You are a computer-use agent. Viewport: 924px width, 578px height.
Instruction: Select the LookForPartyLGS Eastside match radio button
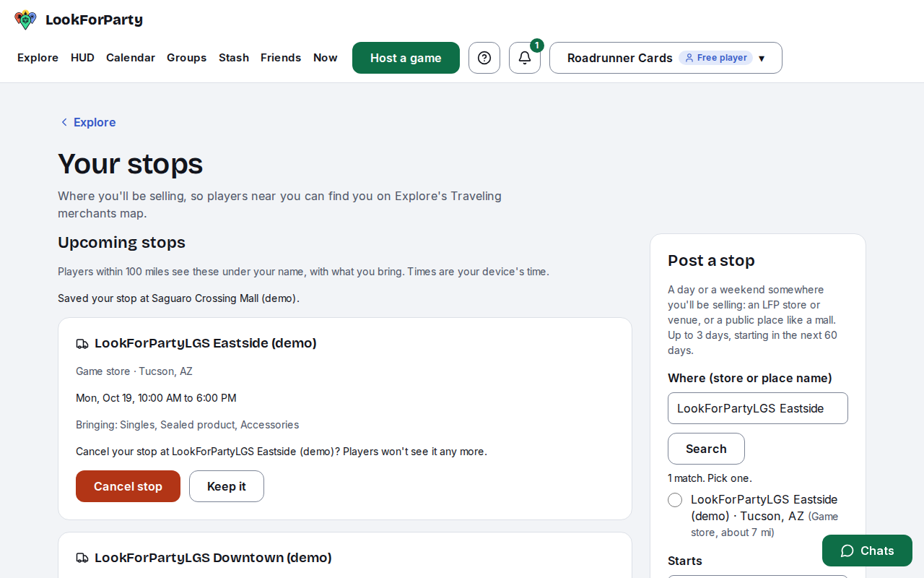tap(675, 500)
